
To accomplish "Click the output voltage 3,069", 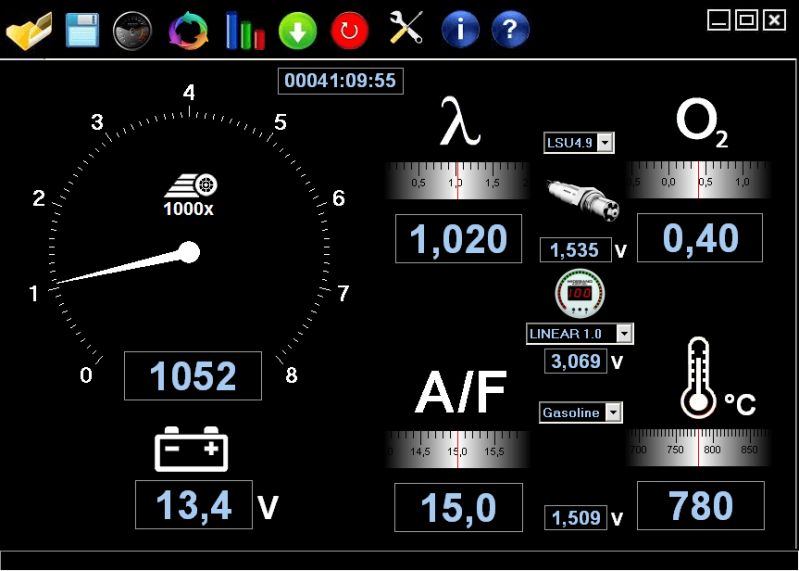I will (x=576, y=361).
